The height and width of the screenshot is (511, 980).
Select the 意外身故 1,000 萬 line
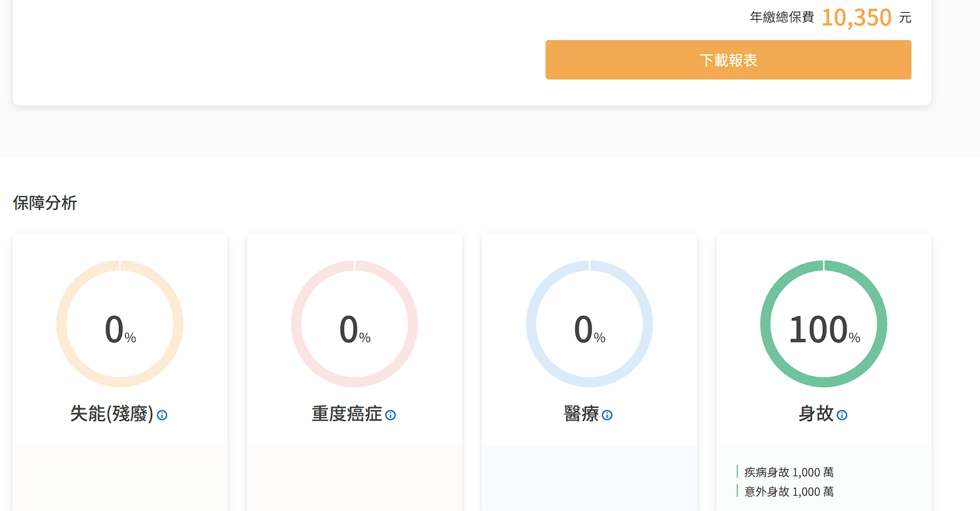point(788,492)
